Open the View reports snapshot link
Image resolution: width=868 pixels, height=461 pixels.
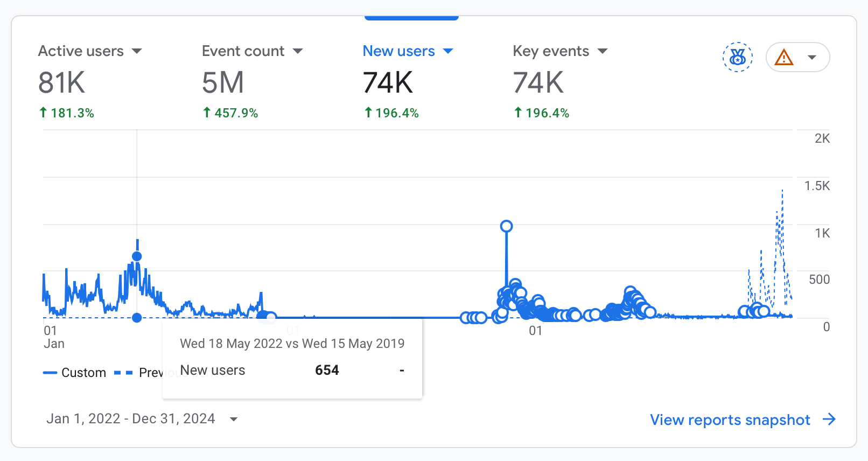(x=730, y=420)
